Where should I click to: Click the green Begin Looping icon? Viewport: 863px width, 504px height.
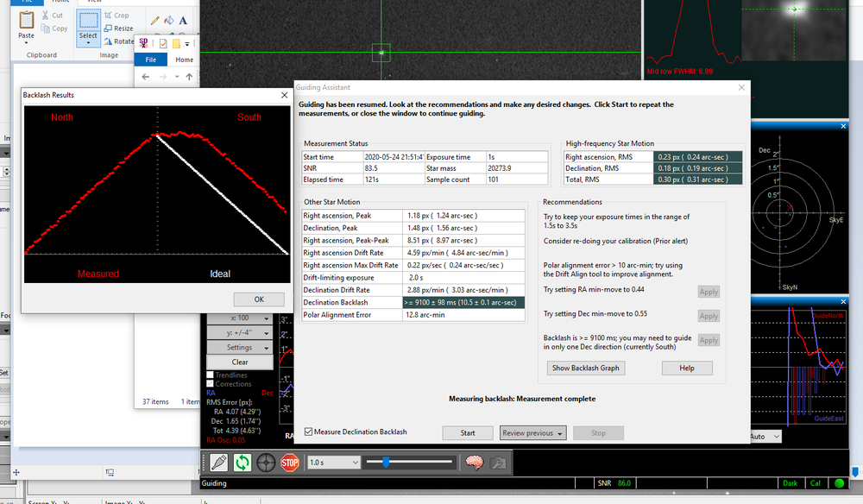tap(243, 463)
